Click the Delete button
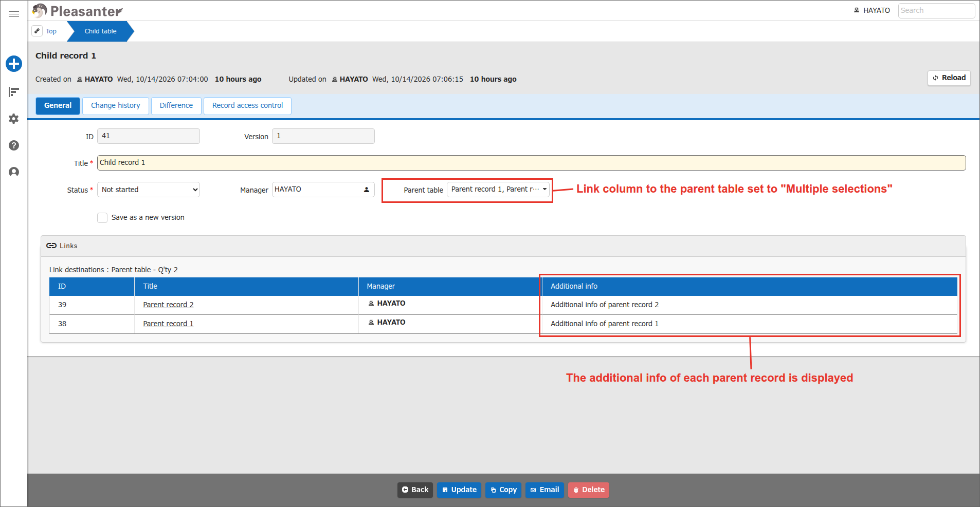 click(589, 490)
